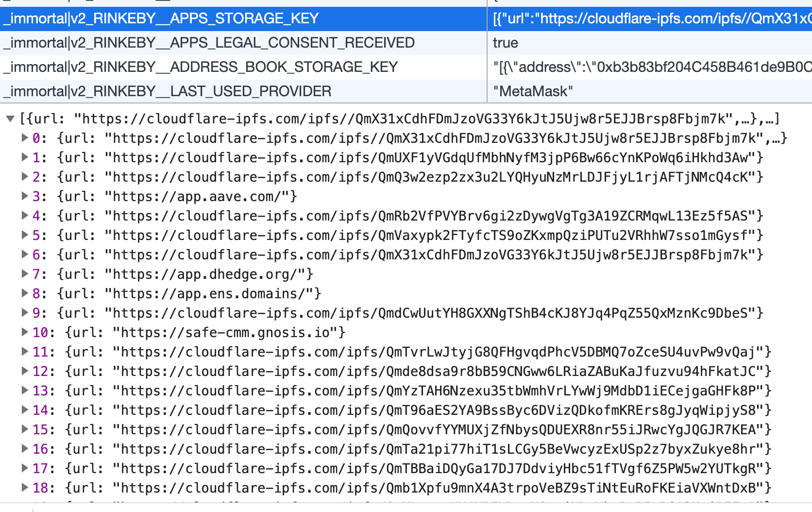Expand entry 7 with app.dhedge.org url
The image size is (812, 512).
(24, 274)
